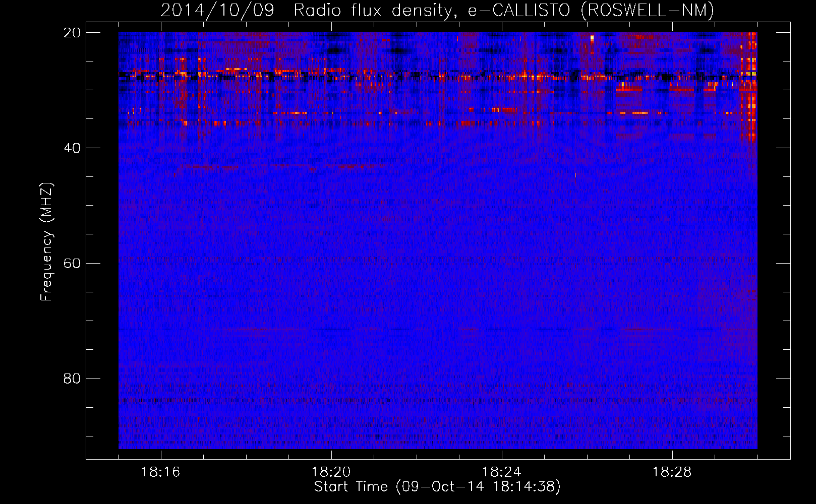816x504 pixels.
Task: Click the 60 MHz frequency tick label
Action: click(x=72, y=264)
